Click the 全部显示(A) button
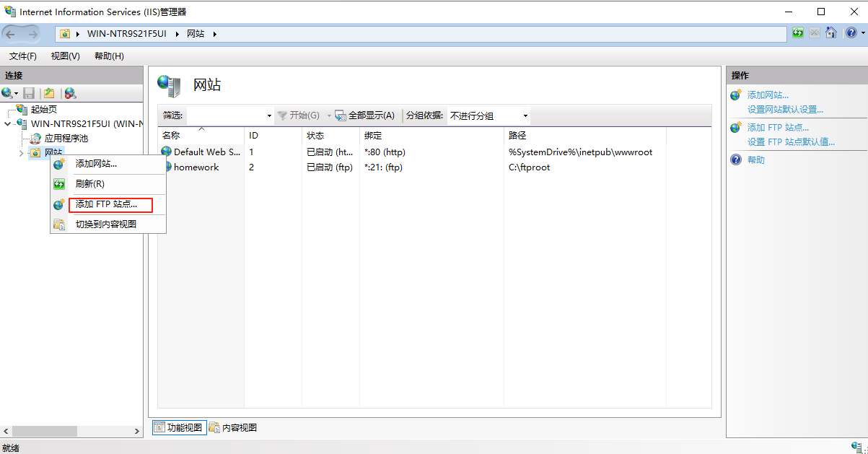 pyautogui.click(x=365, y=115)
